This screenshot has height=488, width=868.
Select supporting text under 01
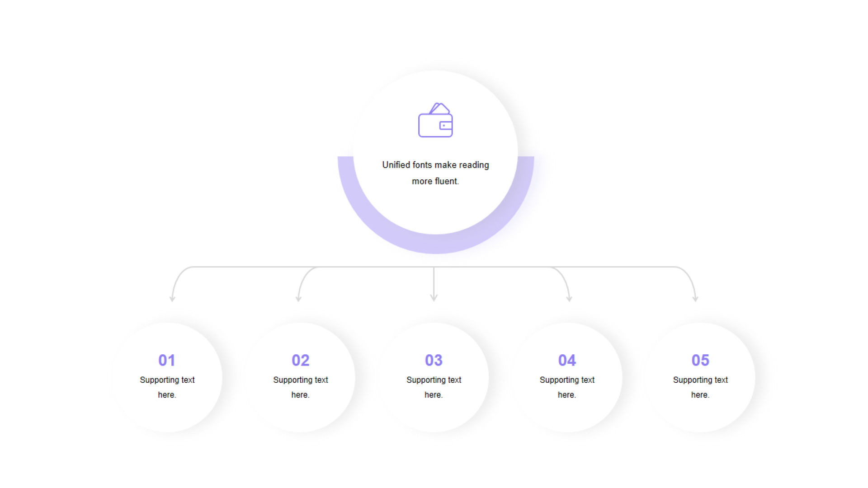pos(167,387)
